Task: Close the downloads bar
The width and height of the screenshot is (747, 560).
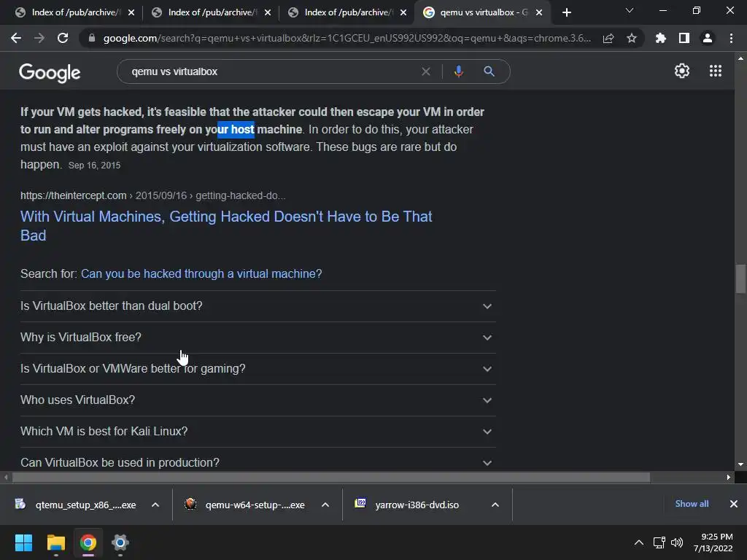Action: (x=734, y=504)
